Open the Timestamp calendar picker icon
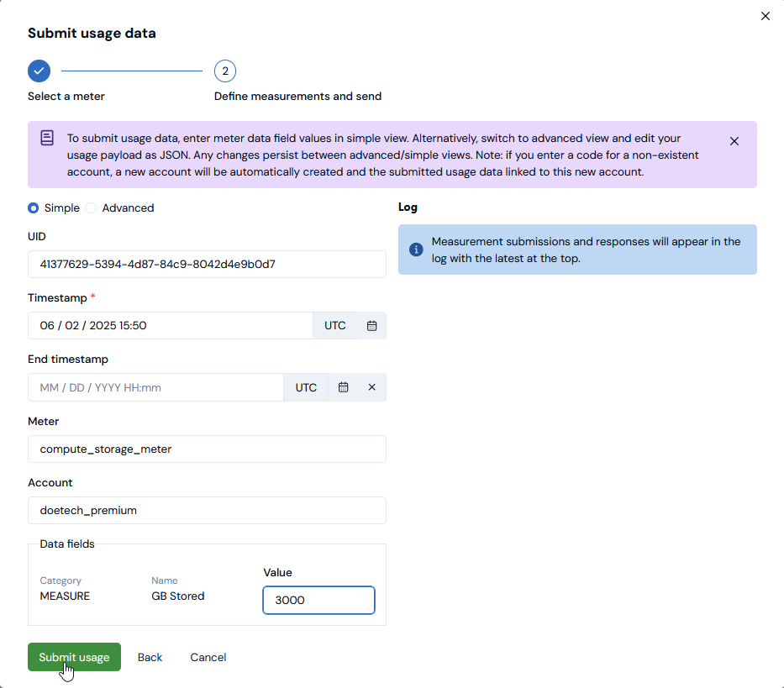Image resolution: width=784 pixels, height=688 pixels. pos(371,326)
